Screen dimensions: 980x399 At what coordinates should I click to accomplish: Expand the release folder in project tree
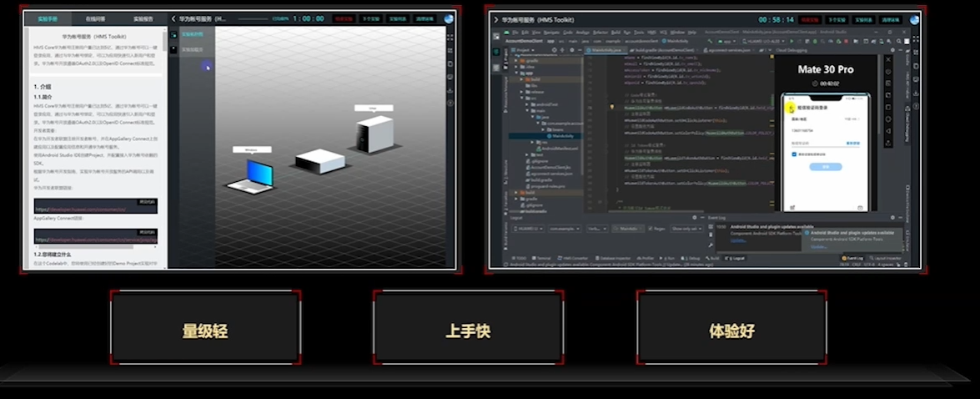(521, 92)
